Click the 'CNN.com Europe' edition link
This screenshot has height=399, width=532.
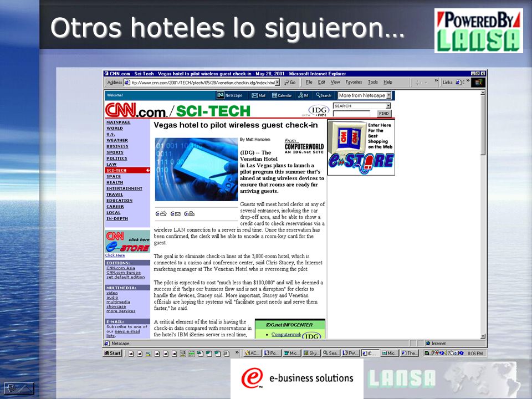(x=123, y=273)
